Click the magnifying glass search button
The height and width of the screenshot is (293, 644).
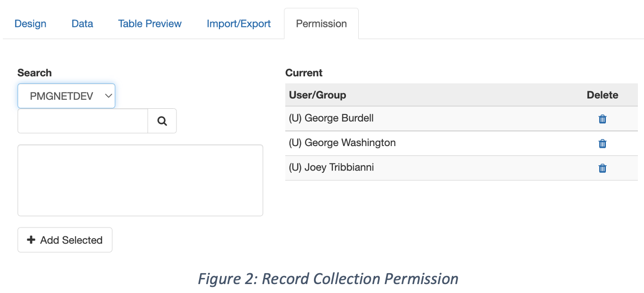(162, 121)
